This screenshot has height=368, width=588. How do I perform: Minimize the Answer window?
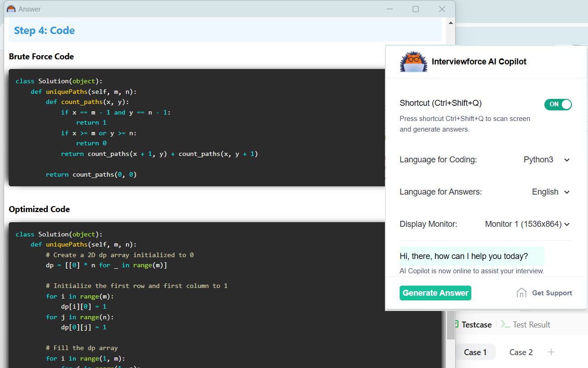390,9
